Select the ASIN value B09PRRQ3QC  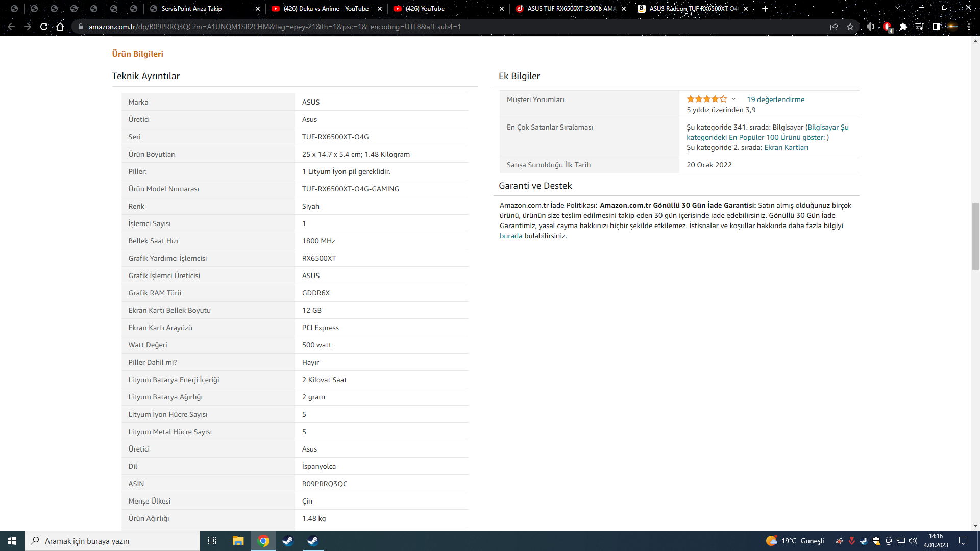324,484
